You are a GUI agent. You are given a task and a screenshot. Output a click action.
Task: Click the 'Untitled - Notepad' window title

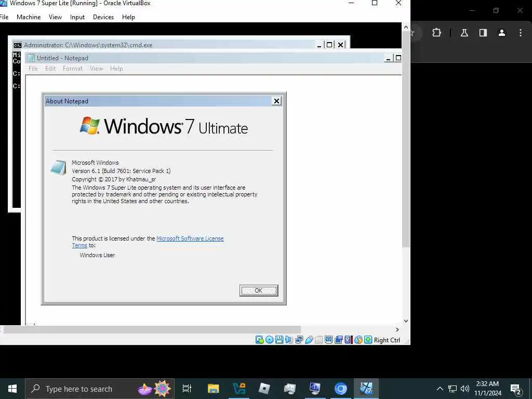click(62, 58)
